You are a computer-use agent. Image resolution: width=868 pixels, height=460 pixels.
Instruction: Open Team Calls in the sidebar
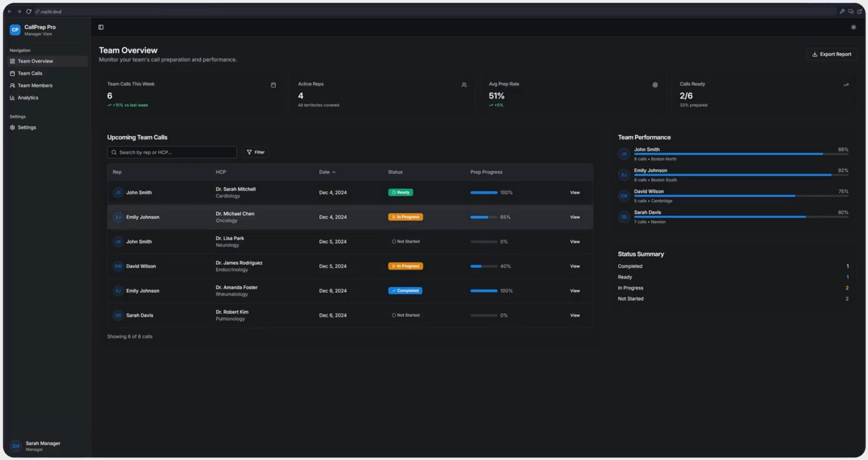coord(30,73)
